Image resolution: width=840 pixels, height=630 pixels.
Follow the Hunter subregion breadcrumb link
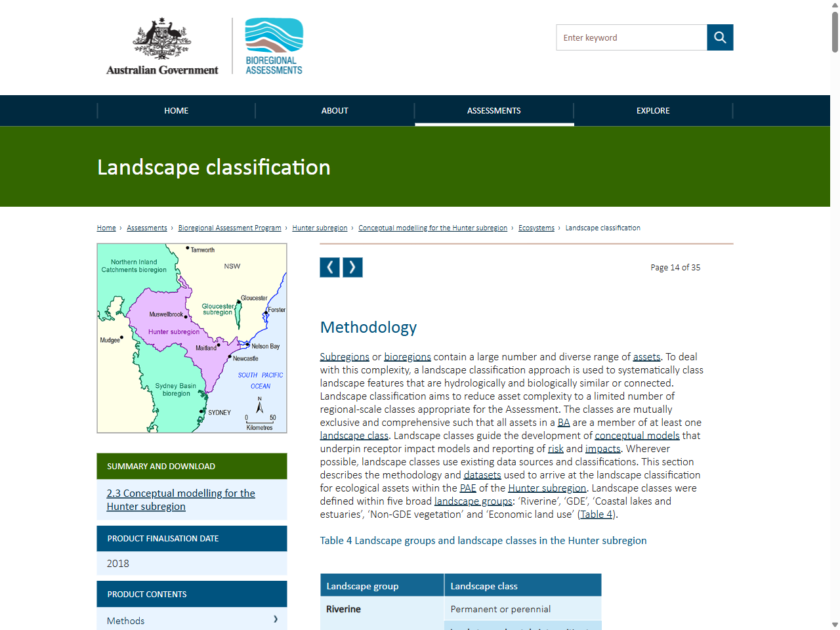320,228
